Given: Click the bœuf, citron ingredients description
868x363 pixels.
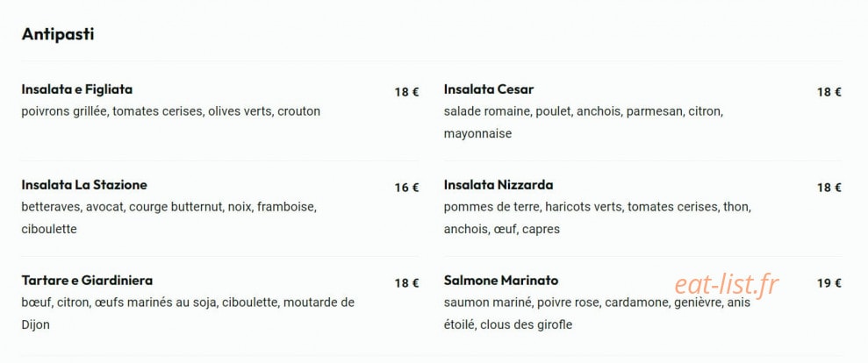Looking at the screenshot, I should pos(188,313).
